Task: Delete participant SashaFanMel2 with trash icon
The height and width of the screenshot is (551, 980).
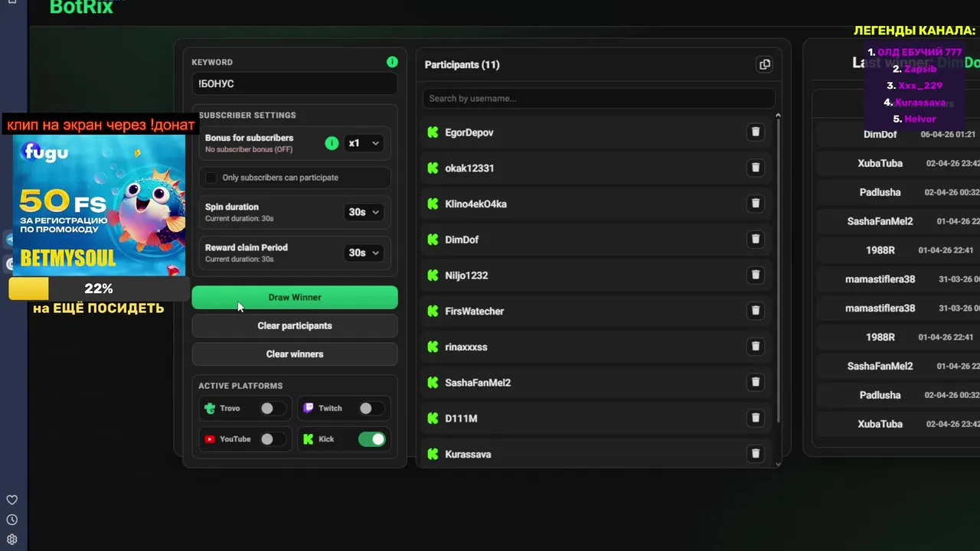Action: pos(756,383)
